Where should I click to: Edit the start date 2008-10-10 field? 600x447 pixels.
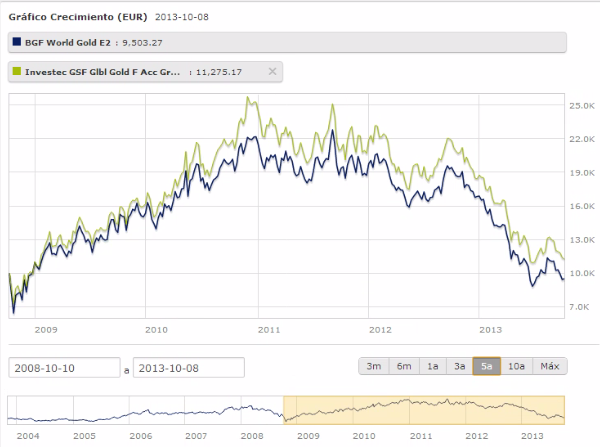[64, 368]
